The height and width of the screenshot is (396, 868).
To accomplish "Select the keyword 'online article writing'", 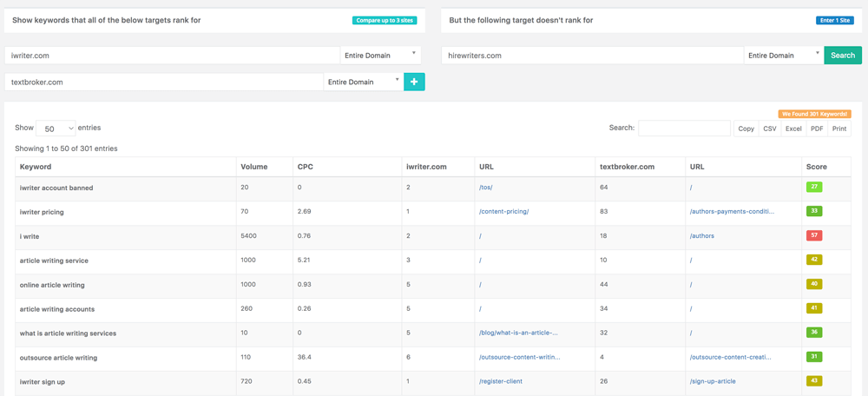I will 52,285.
